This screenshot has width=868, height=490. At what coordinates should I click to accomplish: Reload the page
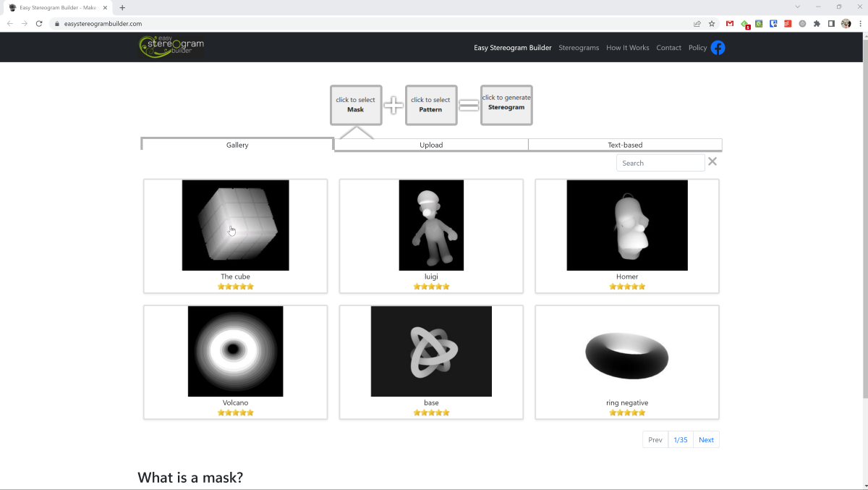[x=39, y=24]
